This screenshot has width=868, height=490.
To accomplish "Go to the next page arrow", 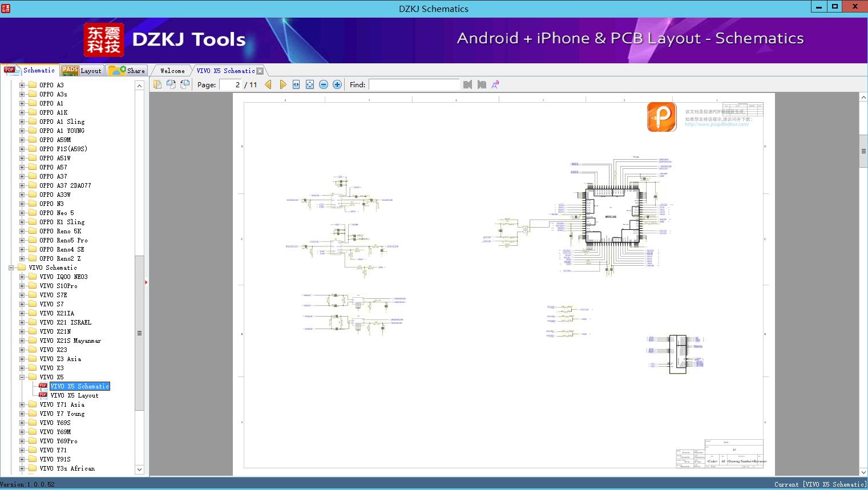I will click(282, 84).
